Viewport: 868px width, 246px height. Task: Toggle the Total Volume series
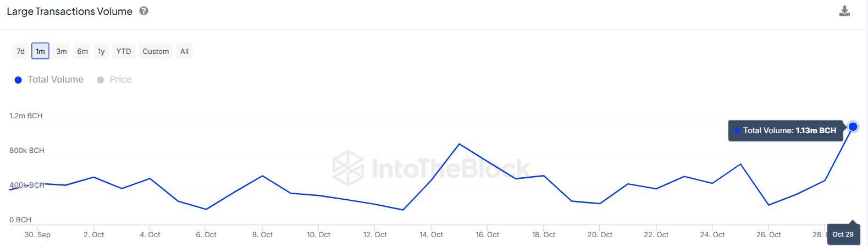pos(55,80)
